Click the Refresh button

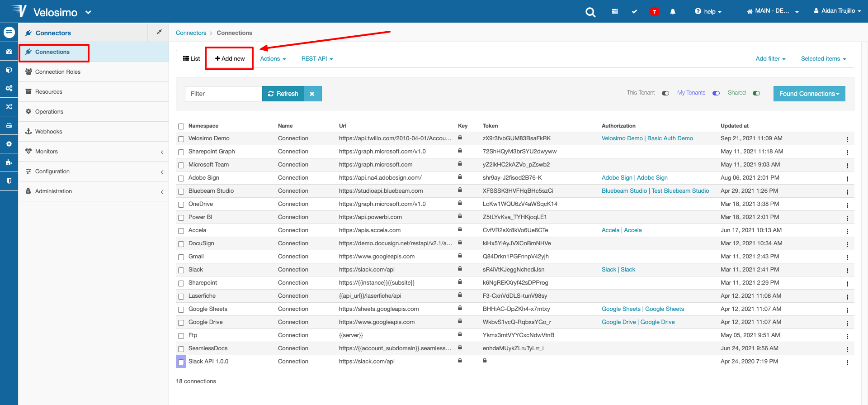(x=283, y=94)
